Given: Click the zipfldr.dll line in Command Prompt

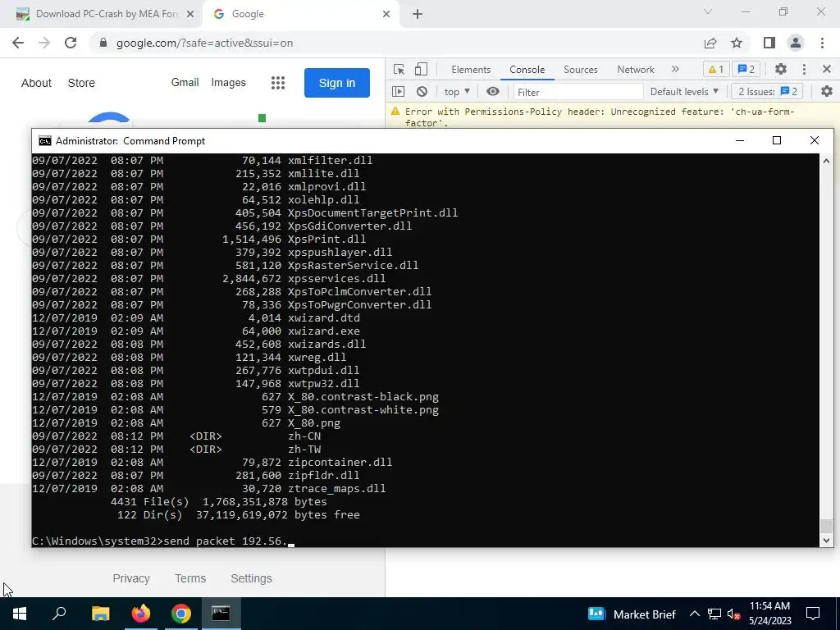Looking at the screenshot, I should [x=195, y=475].
